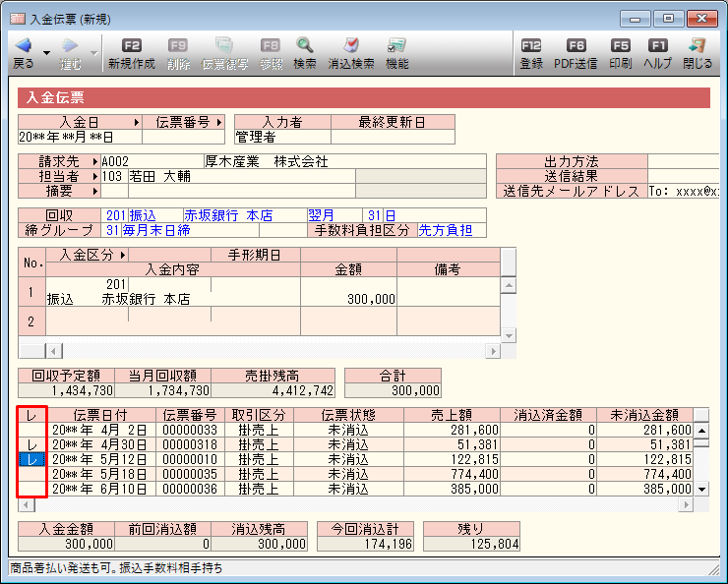Click F6 PDF送信 icon

pos(576,45)
